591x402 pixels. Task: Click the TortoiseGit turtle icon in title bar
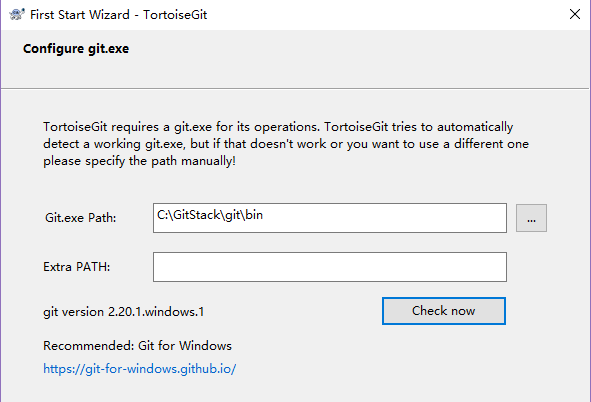click(17, 14)
